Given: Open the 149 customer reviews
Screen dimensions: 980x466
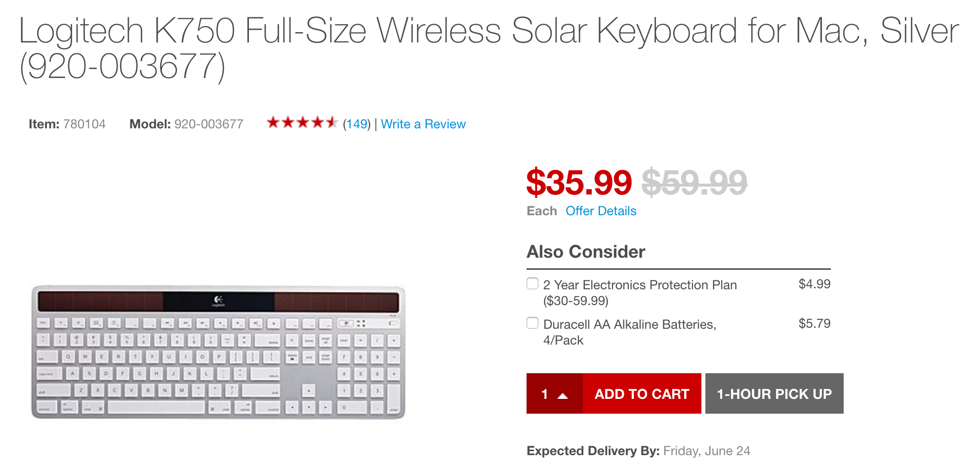Looking at the screenshot, I should pos(357,124).
